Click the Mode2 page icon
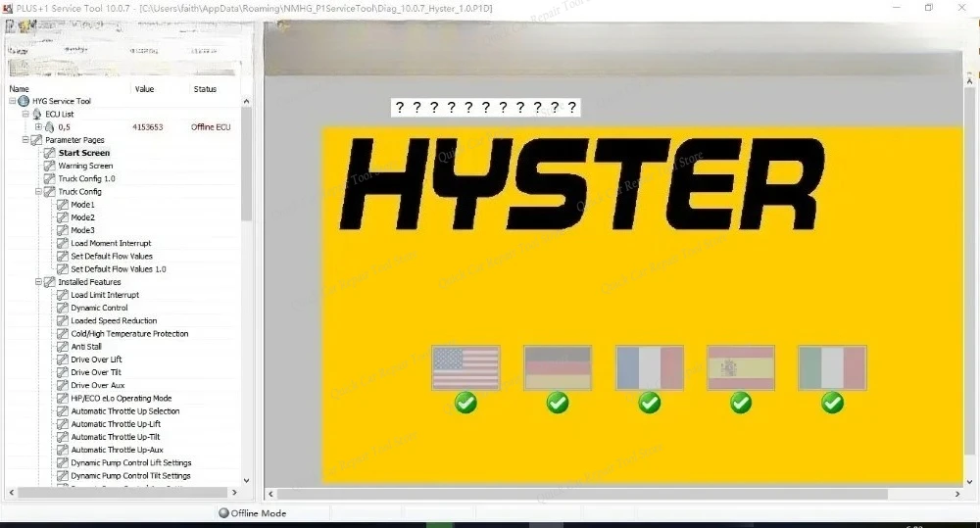The height and width of the screenshot is (528, 980). pos(63,217)
